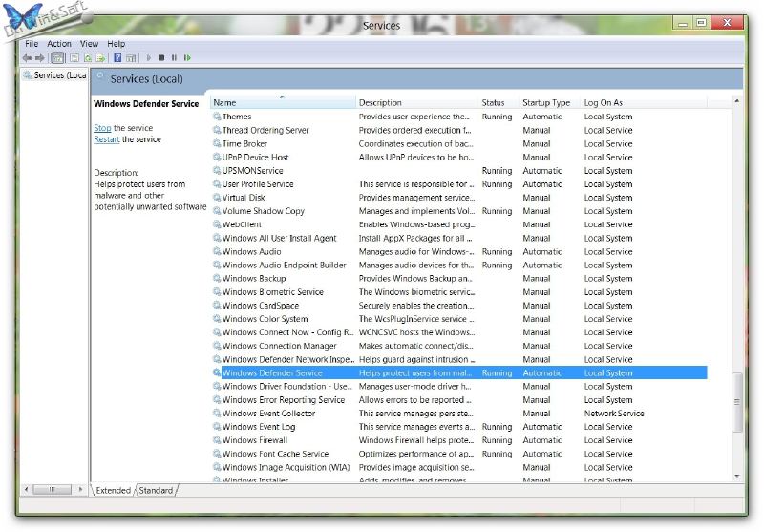The width and height of the screenshot is (764, 532).
Task: Select Windows Driver Foundation service
Action: [459, 386]
